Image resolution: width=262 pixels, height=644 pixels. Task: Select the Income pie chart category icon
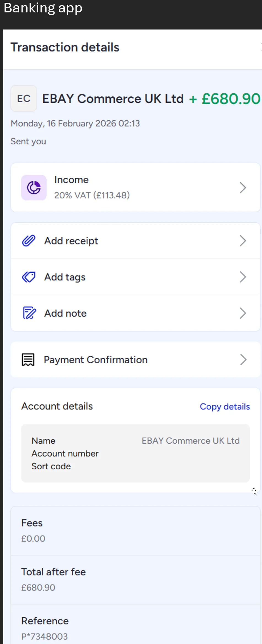34,187
